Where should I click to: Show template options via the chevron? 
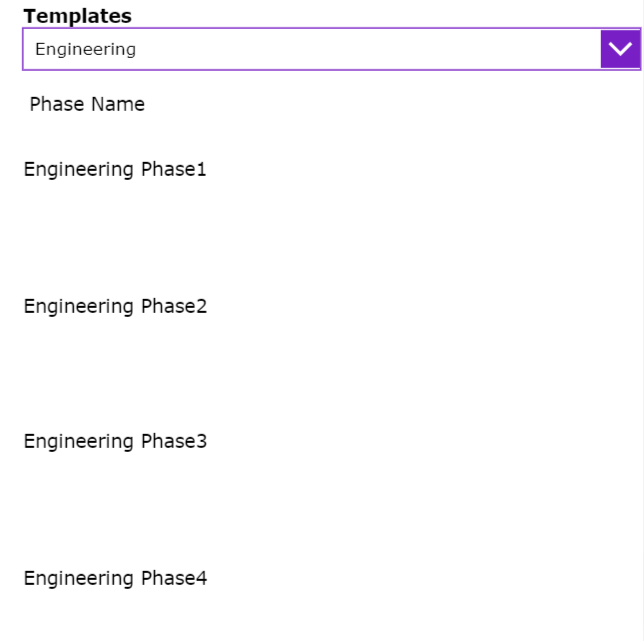620,49
